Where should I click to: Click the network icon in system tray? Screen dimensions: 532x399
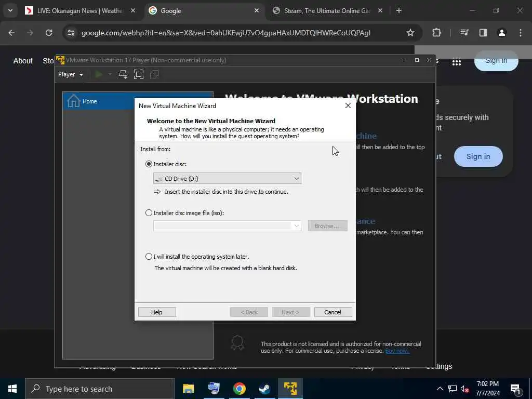pyautogui.click(x=453, y=389)
